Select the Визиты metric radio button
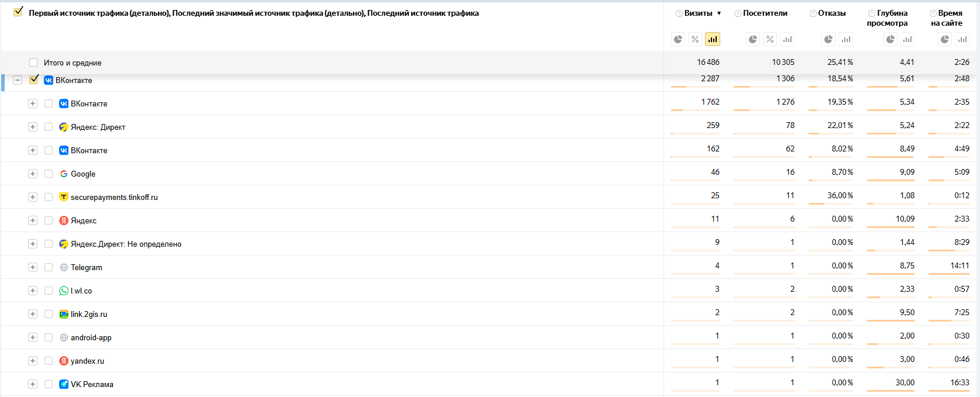This screenshot has height=397, width=980. click(x=679, y=13)
